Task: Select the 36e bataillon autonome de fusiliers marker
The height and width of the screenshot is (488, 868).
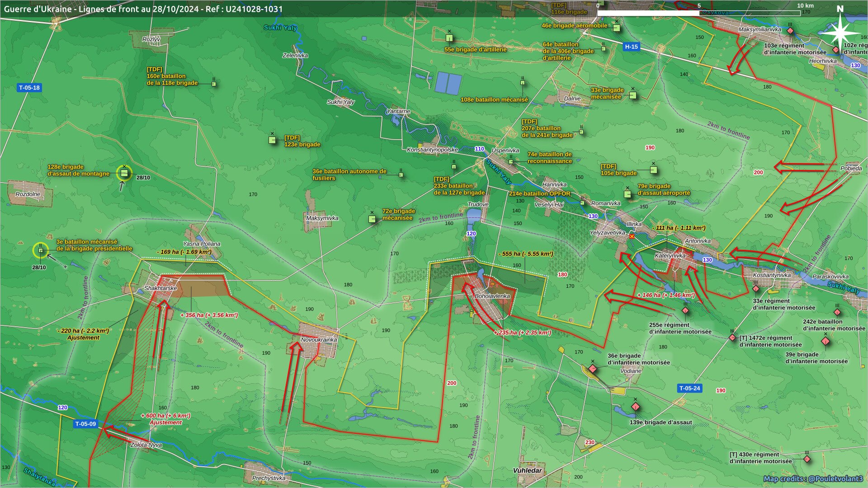Action: tap(401, 174)
